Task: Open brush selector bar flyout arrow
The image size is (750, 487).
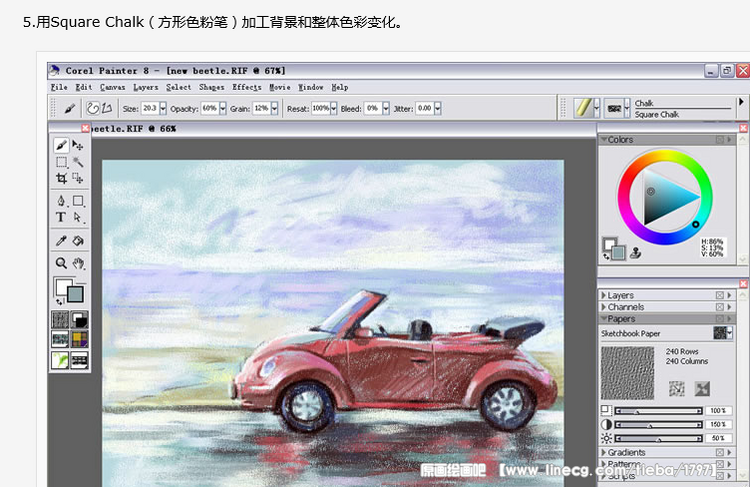Action: pyautogui.click(x=741, y=101)
